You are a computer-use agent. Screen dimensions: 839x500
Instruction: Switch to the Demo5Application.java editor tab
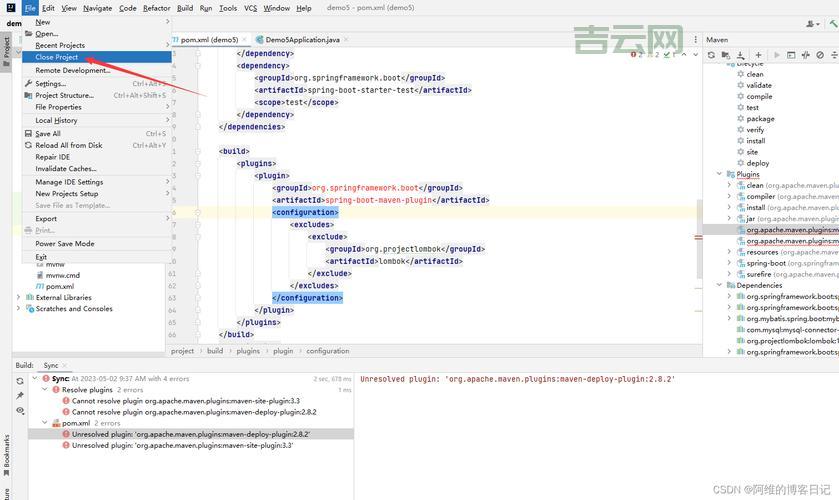[x=302, y=40]
